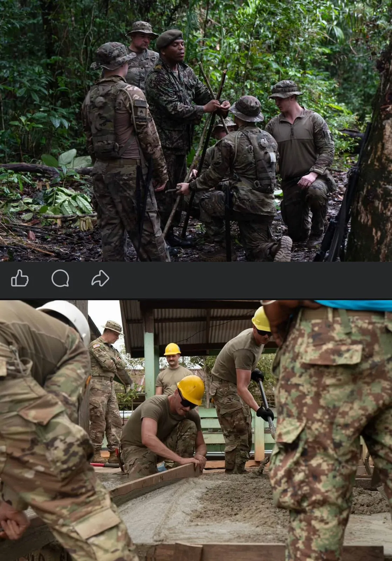Share the post using the arrow icon
Image resolution: width=392 pixels, height=561 pixels.
(100, 279)
